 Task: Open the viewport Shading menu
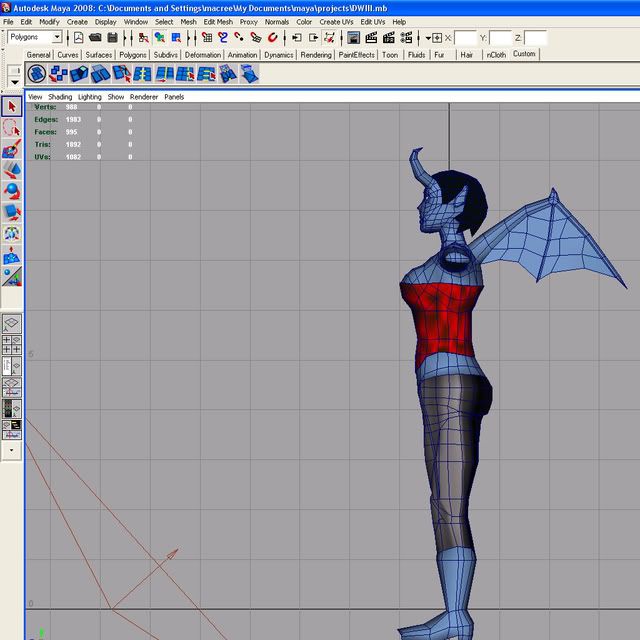point(60,97)
